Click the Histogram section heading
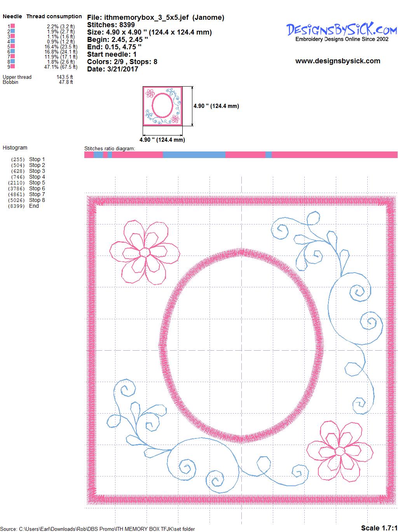 pyautogui.click(x=15, y=148)
